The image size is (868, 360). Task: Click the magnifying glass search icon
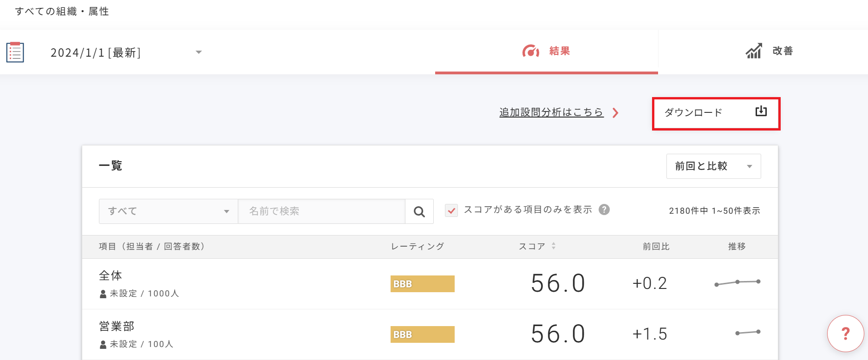point(419,211)
